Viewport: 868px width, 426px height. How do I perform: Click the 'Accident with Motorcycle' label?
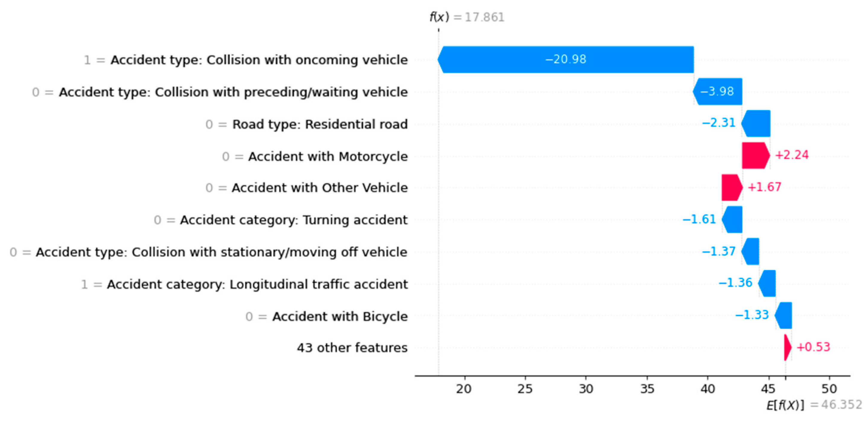pyautogui.click(x=328, y=157)
